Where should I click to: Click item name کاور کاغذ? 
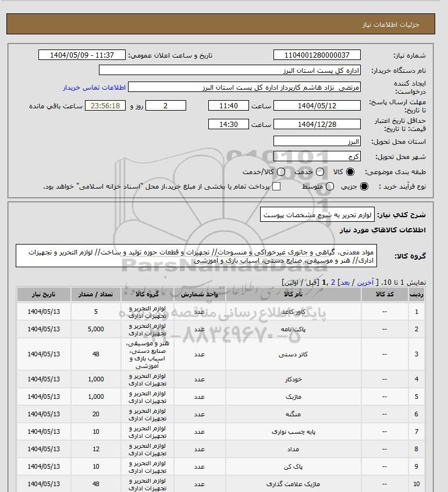click(x=293, y=312)
